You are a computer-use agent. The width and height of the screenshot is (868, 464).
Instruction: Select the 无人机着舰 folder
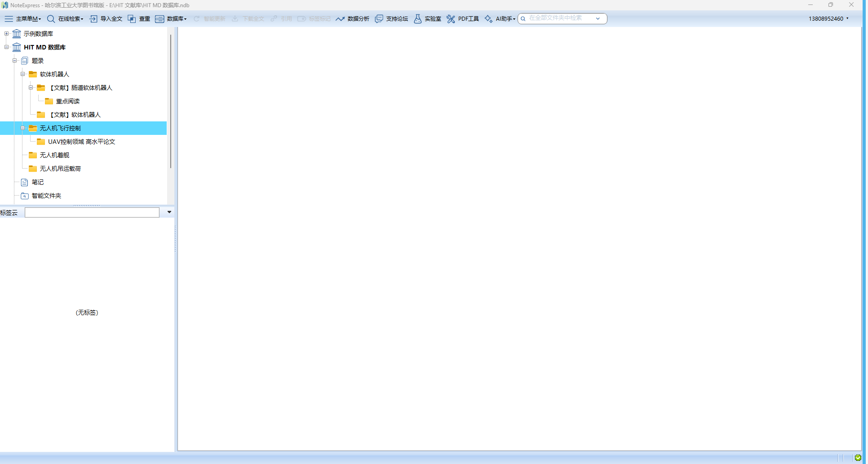tap(54, 155)
